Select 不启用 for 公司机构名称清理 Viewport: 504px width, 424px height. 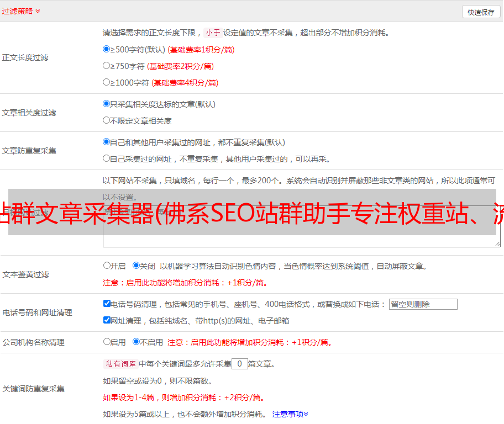click(136, 342)
